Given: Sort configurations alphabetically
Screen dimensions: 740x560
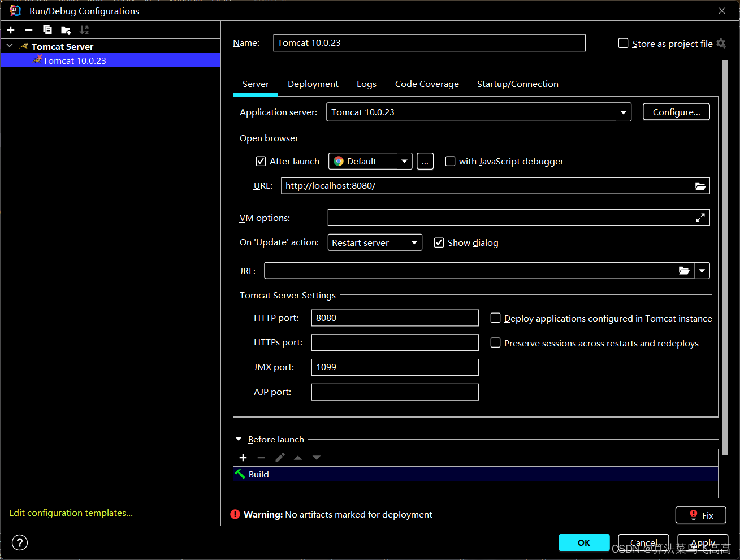Looking at the screenshot, I should [85, 30].
